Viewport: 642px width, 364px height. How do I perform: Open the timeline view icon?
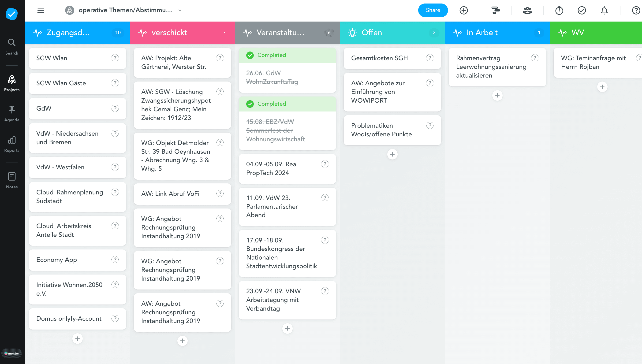coord(496,11)
